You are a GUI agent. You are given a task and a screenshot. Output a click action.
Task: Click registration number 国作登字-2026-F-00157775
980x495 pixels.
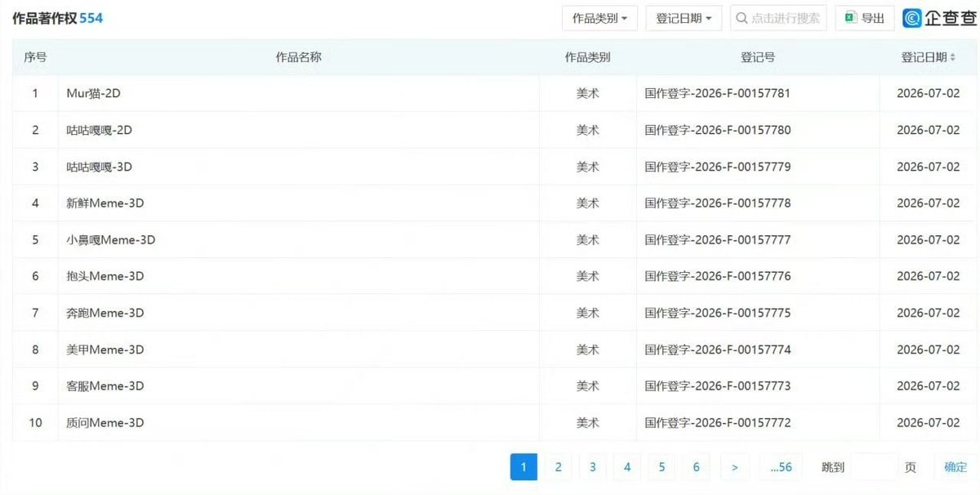point(718,313)
